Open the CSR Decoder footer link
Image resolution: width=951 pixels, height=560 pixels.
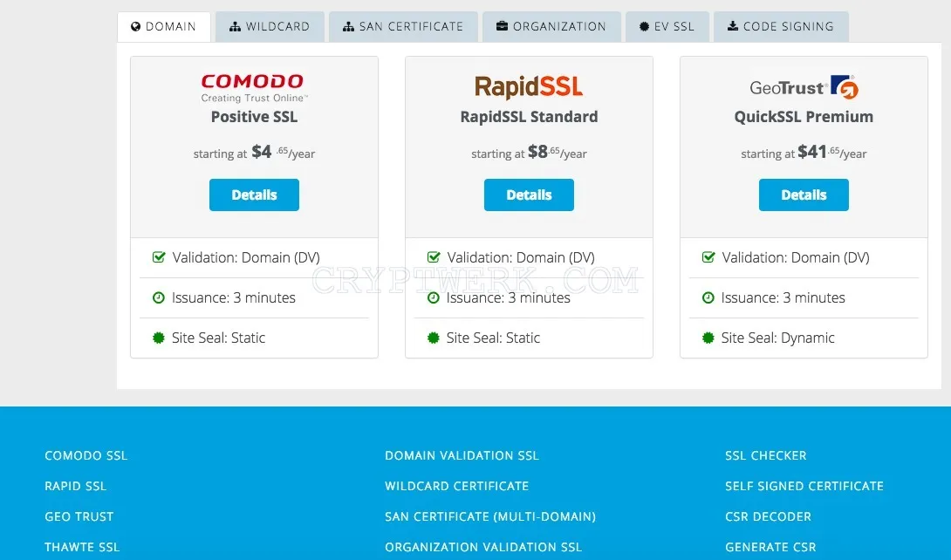click(768, 517)
